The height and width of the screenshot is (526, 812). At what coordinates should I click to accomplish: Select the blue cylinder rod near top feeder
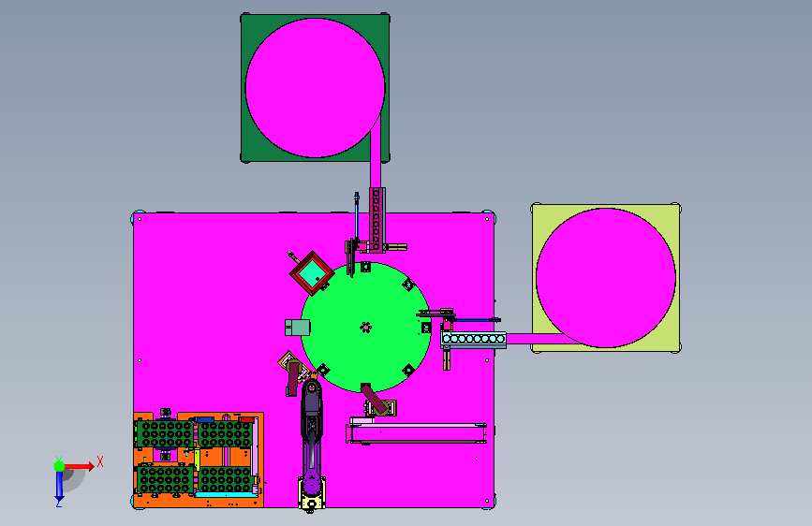tap(357, 217)
